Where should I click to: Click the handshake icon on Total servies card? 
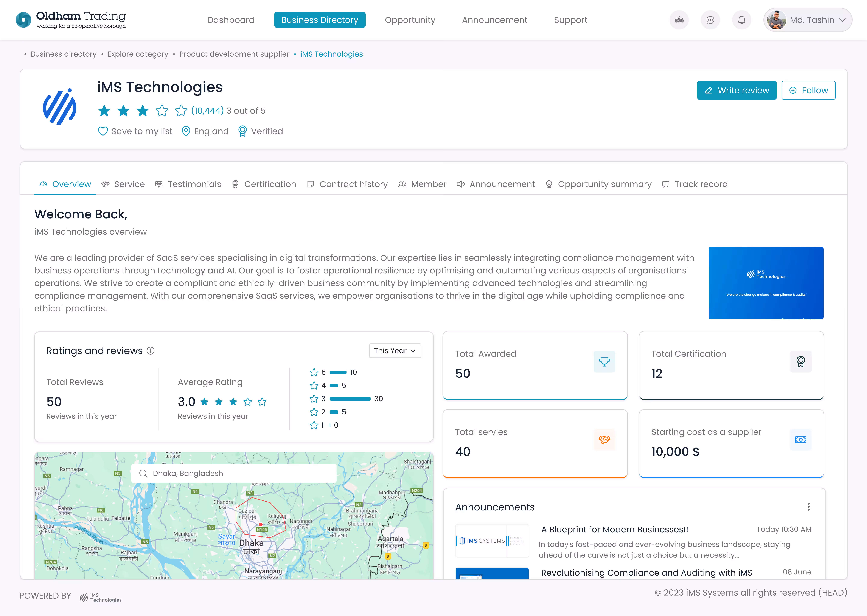pos(604,440)
